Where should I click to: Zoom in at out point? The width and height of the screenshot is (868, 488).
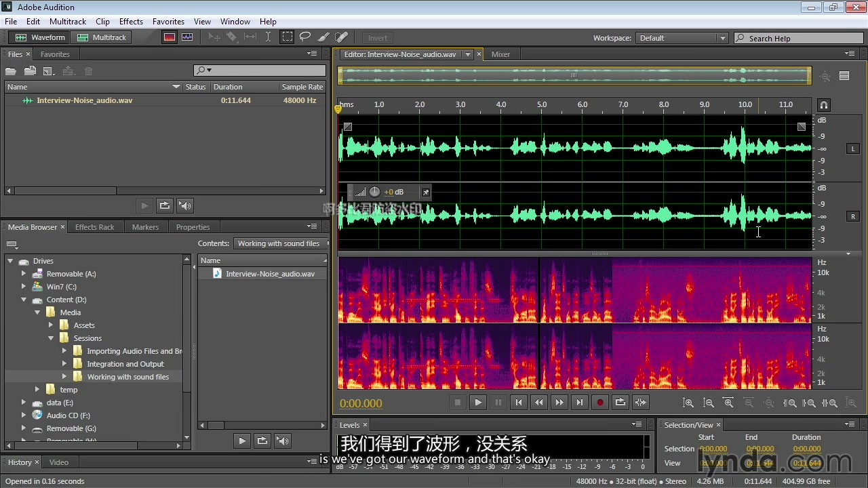point(809,403)
